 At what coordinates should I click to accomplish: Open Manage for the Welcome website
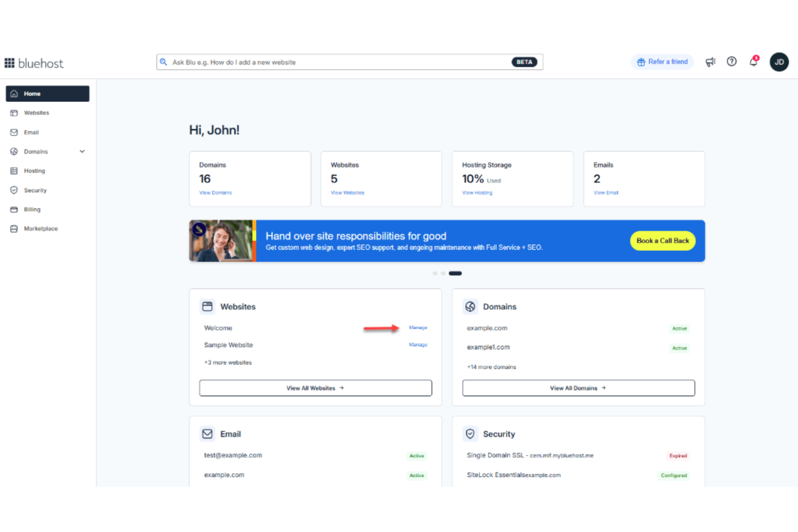point(418,327)
